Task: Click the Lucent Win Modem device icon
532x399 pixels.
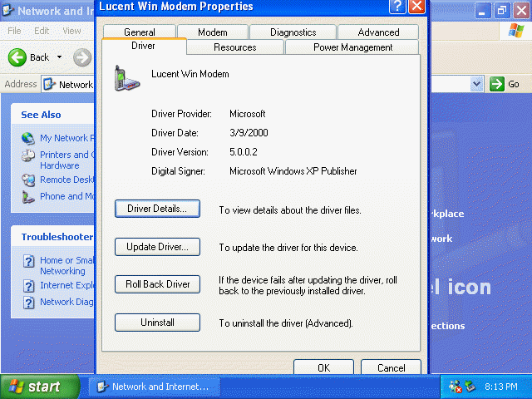Action: coord(127,78)
